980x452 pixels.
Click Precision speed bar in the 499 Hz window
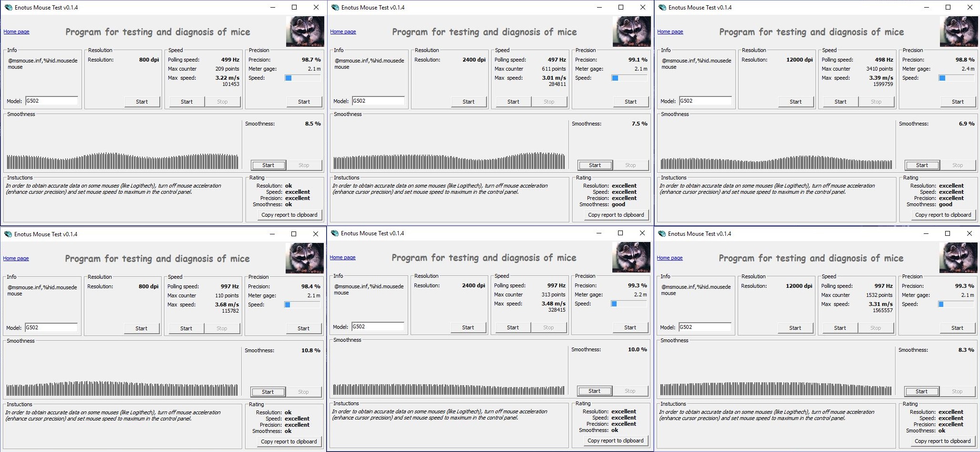302,78
